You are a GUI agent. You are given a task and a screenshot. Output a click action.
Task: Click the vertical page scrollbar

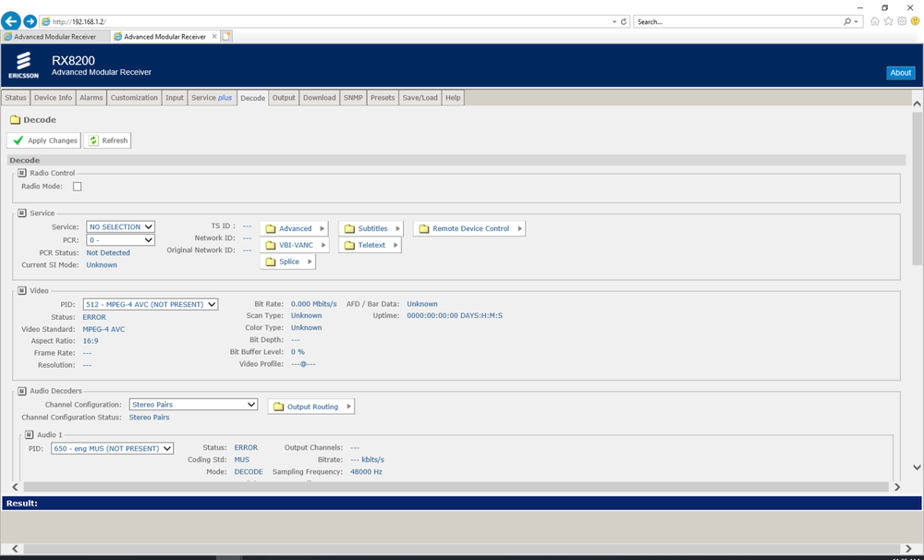point(917,277)
